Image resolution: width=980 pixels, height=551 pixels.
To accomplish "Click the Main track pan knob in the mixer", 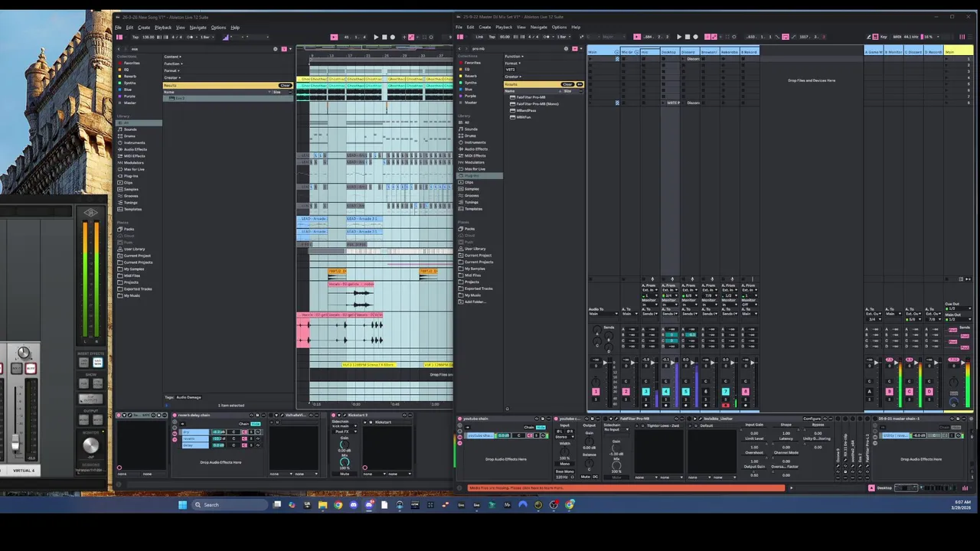I will pyautogui.click(x=953, y=382).
